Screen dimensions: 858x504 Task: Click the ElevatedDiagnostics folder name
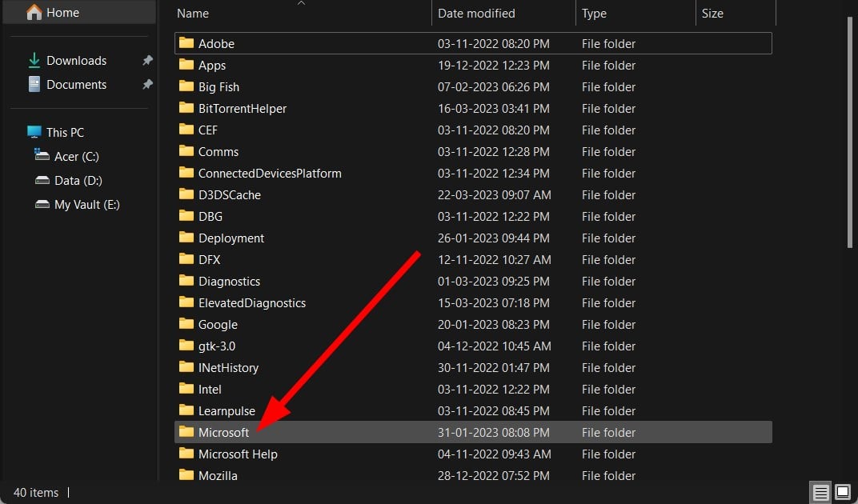coord(251,303)
